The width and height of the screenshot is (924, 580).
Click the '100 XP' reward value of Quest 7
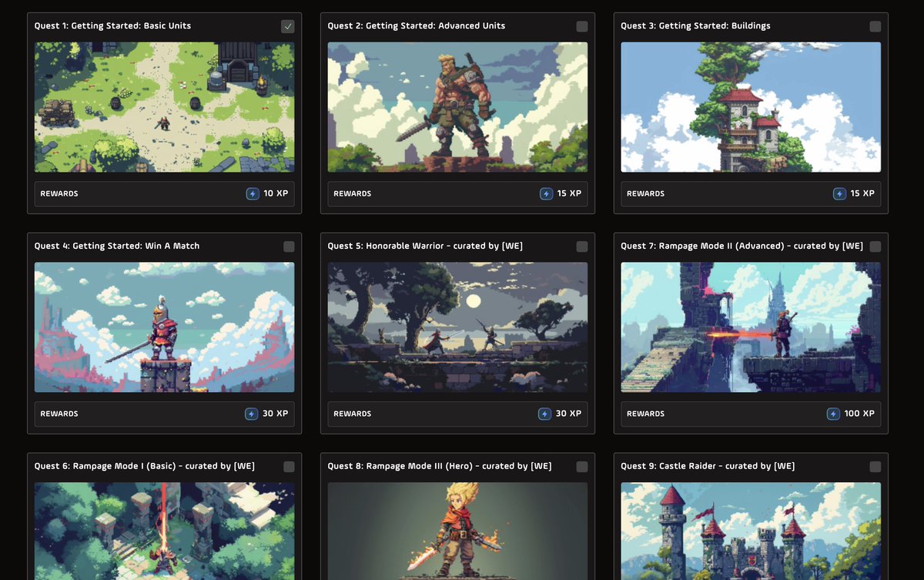pyautogui.click(x=859, y=414)
